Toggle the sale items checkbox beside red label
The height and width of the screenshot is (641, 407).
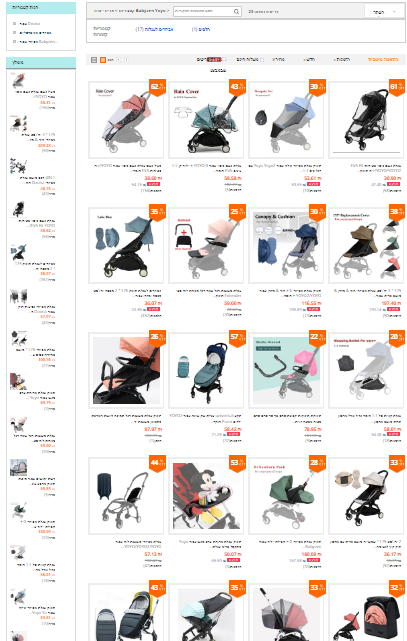pos(224,59)
